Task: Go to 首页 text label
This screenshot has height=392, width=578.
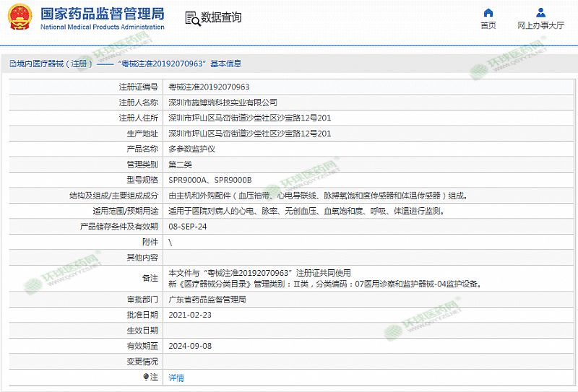Action: click(x=488, y=25)
